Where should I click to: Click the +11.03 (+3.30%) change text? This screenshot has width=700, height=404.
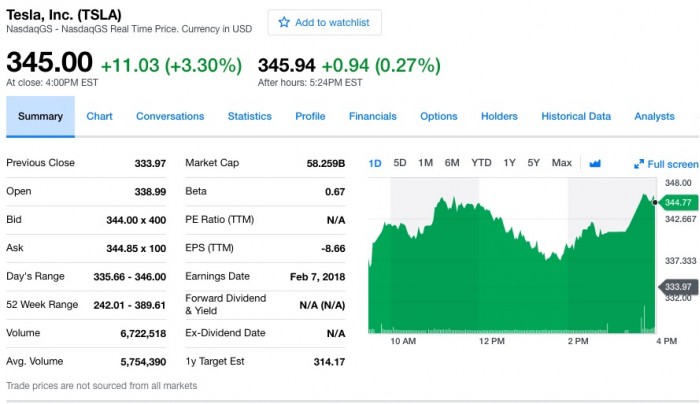click(x=171, y=66)
